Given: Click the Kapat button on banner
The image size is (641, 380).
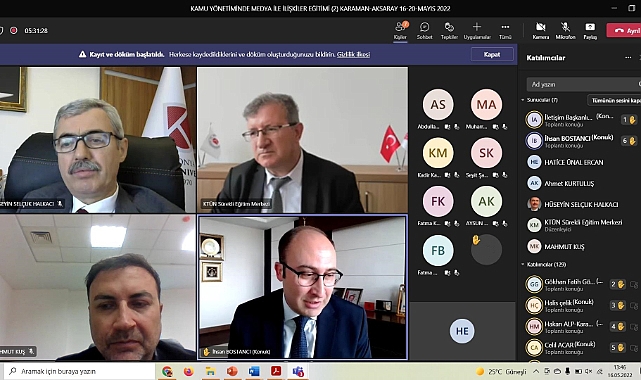Looking at the screenshot, I should coord(492,54).
